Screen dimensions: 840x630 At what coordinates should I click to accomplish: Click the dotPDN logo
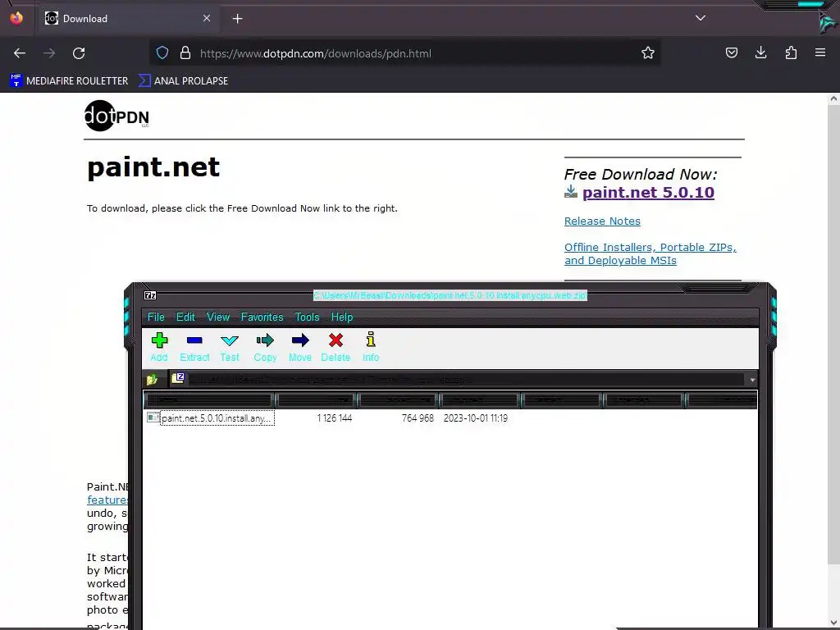pyautogui.click(x=116, y=116)
